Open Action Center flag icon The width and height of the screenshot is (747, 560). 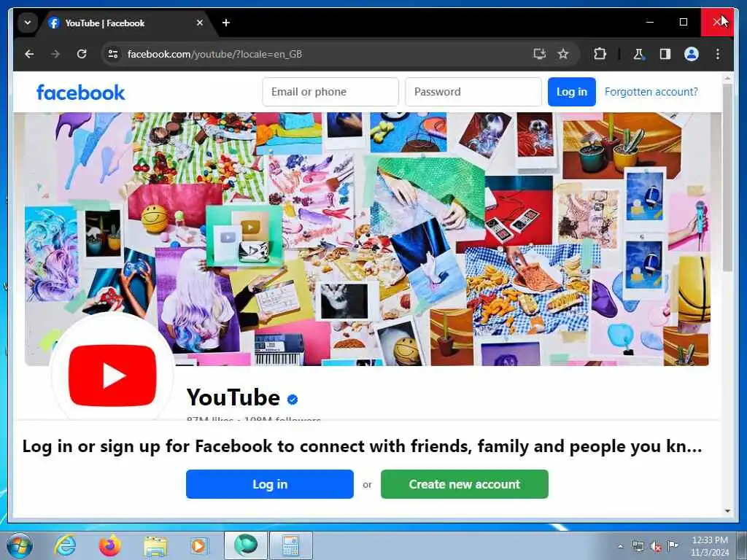(673, 545)
